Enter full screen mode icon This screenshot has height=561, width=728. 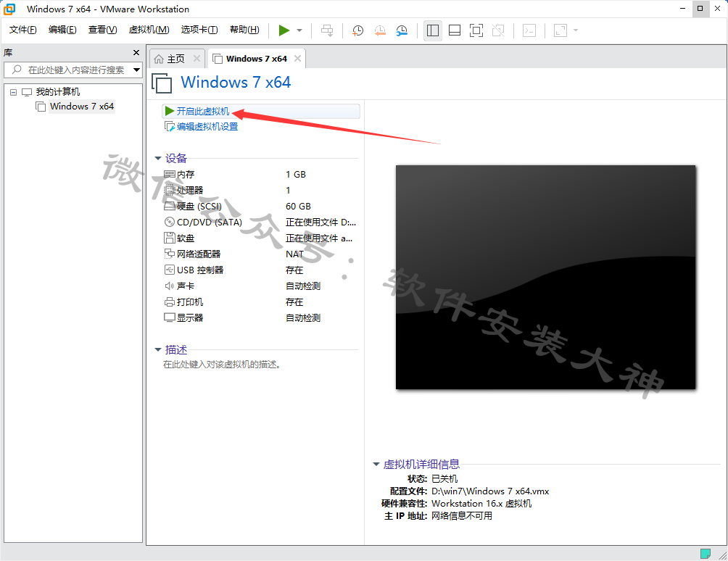[476, 30]
